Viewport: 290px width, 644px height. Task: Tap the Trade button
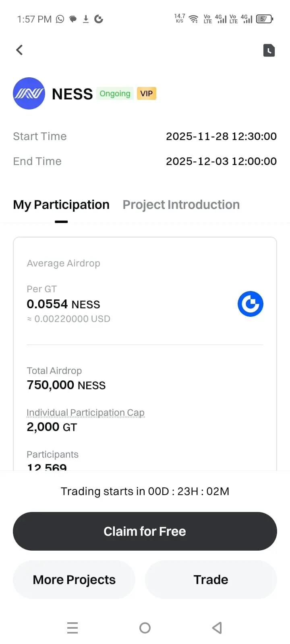[211, 580]
